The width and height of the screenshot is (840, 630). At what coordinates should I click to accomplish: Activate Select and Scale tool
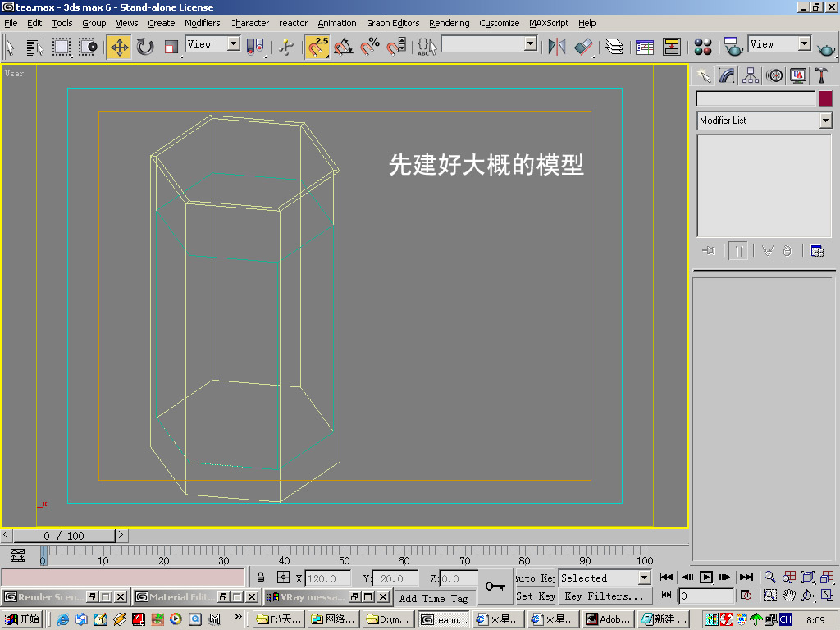(171, 47)
